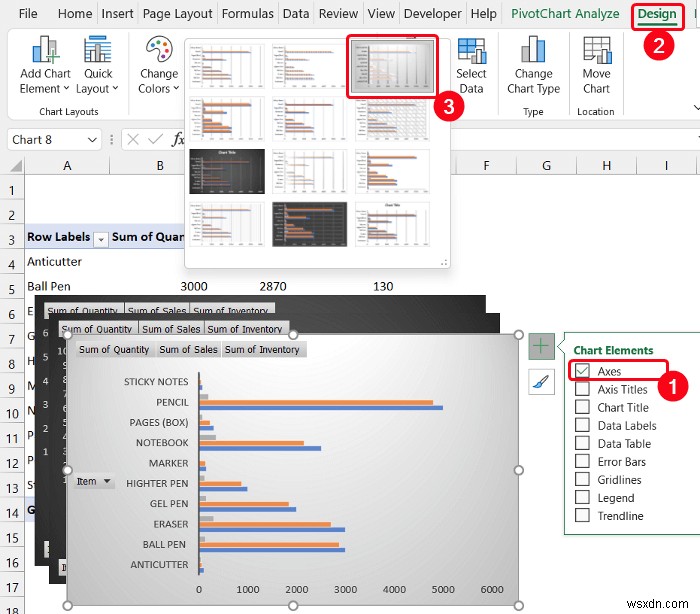Select the first chart style thumbnail in gallery
Image resolution: width=700 pixels, height=614 pixels.
click(x=227, y=66)
